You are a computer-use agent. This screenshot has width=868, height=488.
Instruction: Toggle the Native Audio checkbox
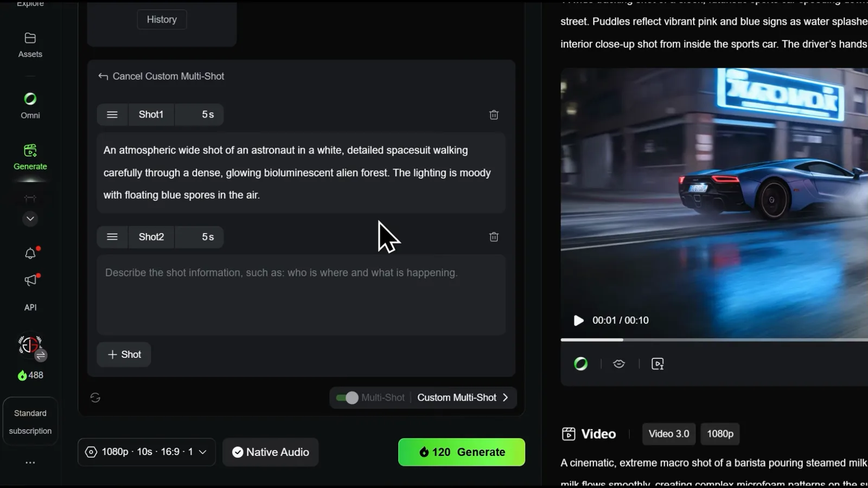tap(270, 452)
